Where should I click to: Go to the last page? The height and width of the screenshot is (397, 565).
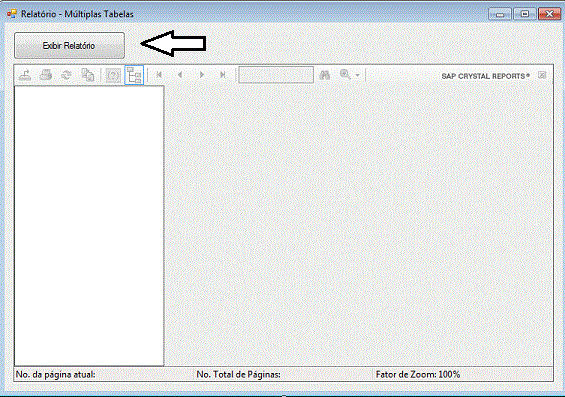(223, 75)
